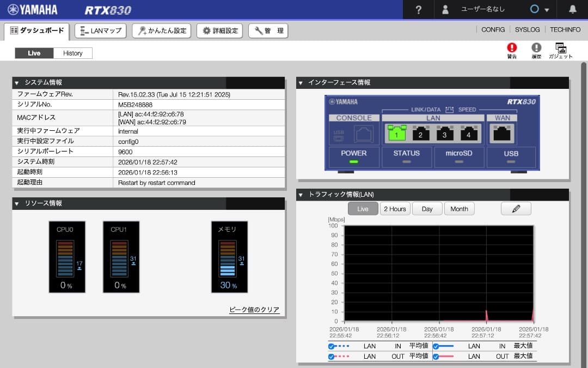
Task: Switch to the LANマップ tab
Action: coord(100,31)
